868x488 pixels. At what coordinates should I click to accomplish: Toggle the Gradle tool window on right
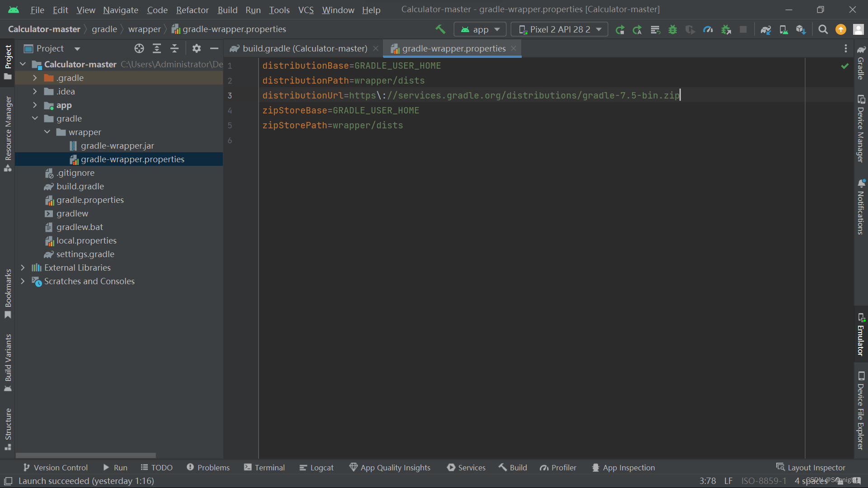861,63
